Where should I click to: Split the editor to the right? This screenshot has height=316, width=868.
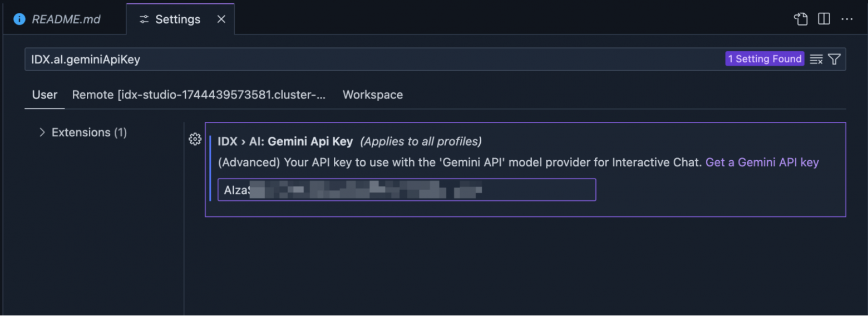click(824, 19)
